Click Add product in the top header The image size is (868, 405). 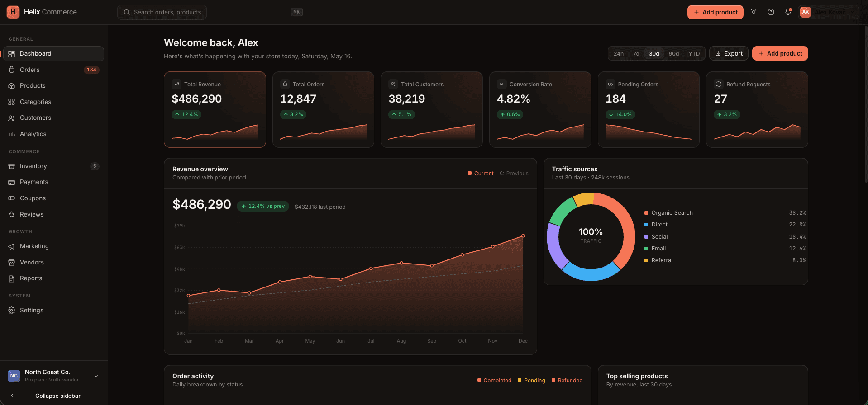tap(715, 12)
